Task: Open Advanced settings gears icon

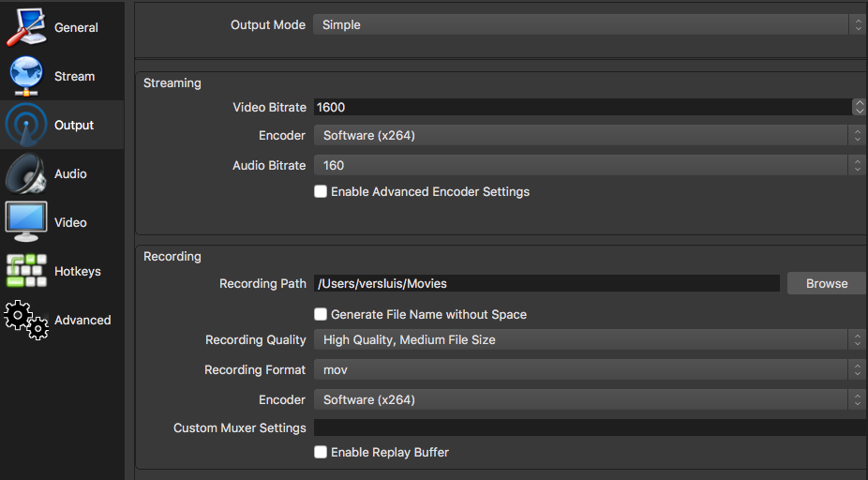Action: point(26,320)
